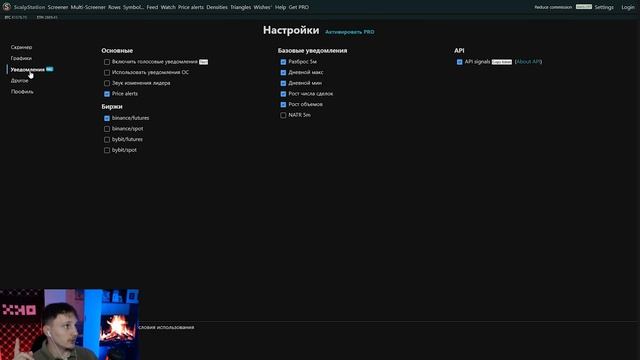Check the bybit/futures exchange checkbox
640x360 pixels.
(107, 140)
